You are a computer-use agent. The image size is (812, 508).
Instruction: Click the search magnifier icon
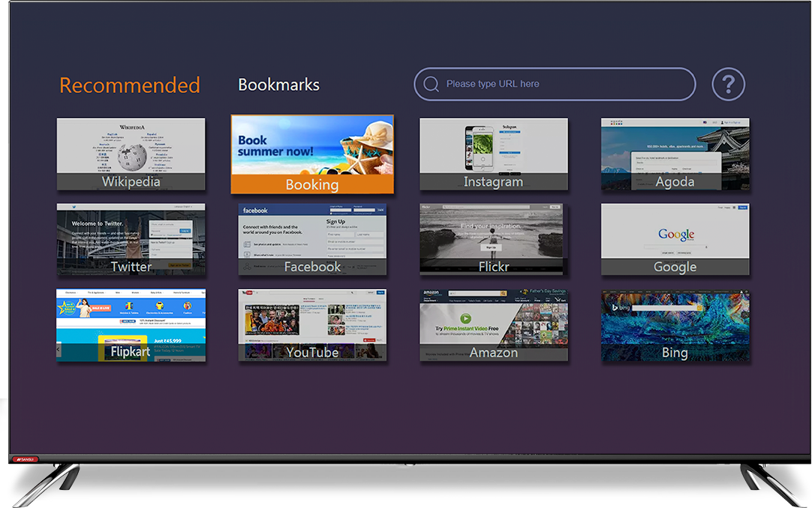(431, 84)
